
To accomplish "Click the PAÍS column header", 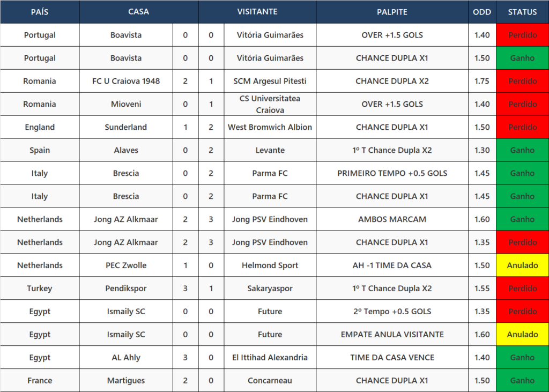I will click(x=40, y=12).
